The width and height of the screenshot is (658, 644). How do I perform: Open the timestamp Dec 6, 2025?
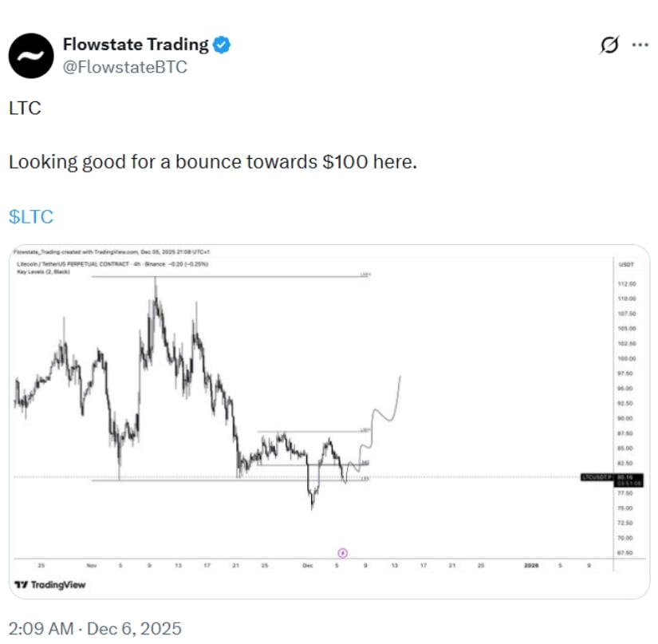[x=94, y=627]
